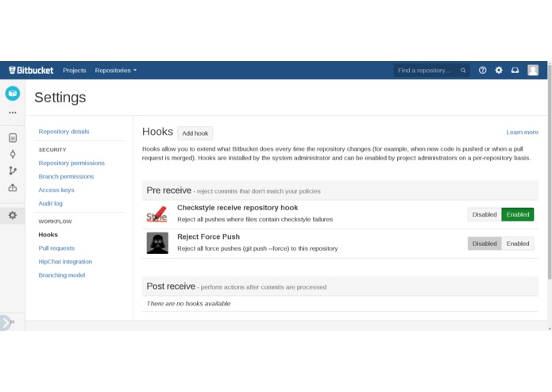Open Repository details settings page
The height and width of the screenshot is (392, 552).
(64, 132)
